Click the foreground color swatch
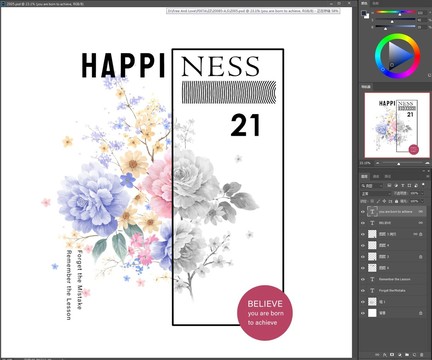This screenshot has height=360, width=432. coord(364,13)
